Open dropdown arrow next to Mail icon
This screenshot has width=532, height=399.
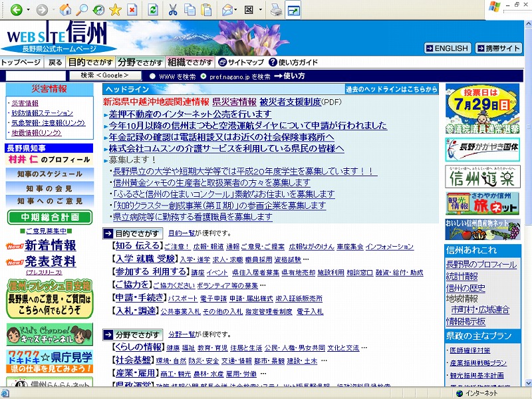(235, 10)
